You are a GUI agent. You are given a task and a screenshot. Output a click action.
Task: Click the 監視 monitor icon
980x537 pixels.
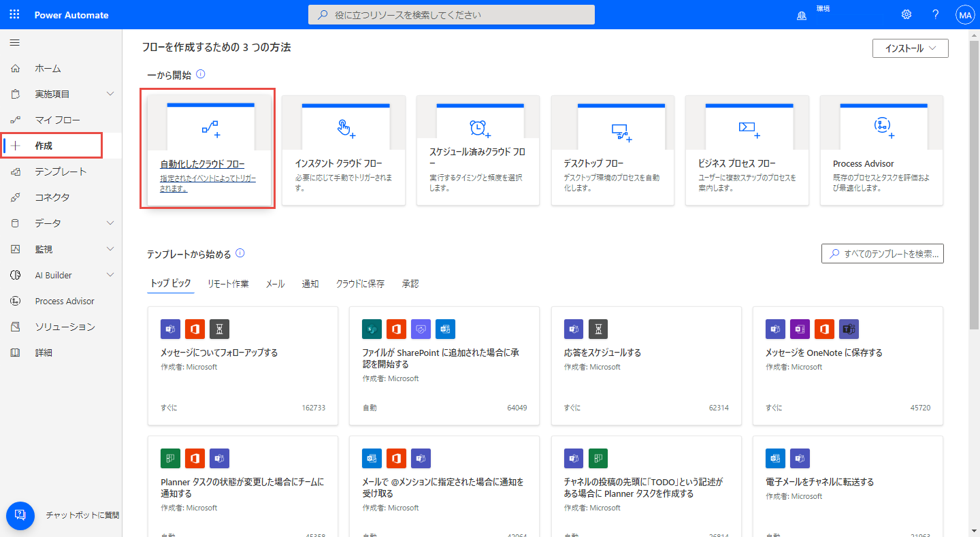click(x=16, y=249)
